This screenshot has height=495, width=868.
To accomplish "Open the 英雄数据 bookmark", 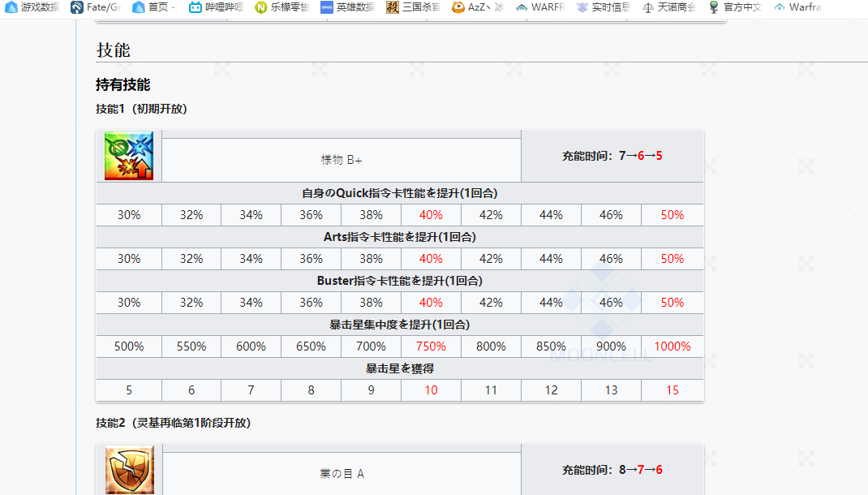I will tap(347, 7).
